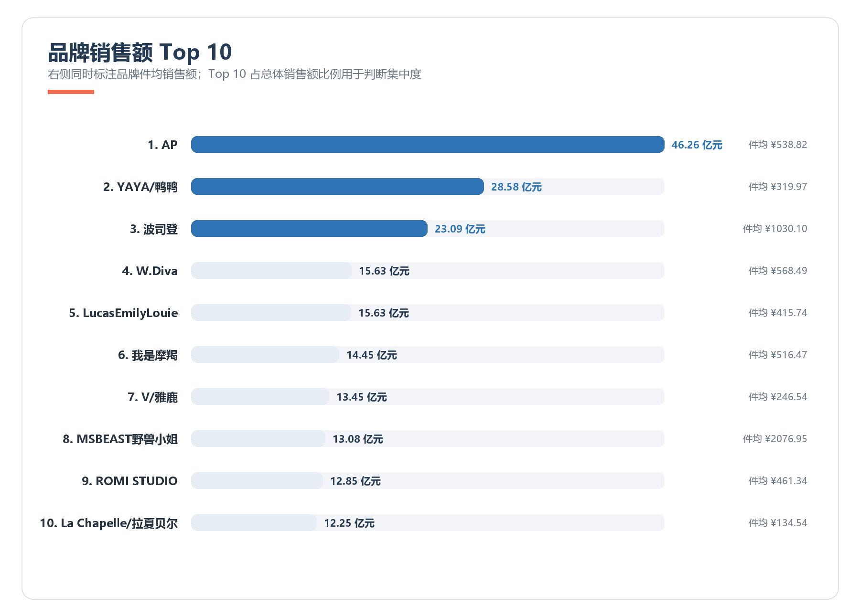860x616 pixels.
Task: Select 件均 ¥2076.95 for MSBEAST
Action: (x=774, y=439)
